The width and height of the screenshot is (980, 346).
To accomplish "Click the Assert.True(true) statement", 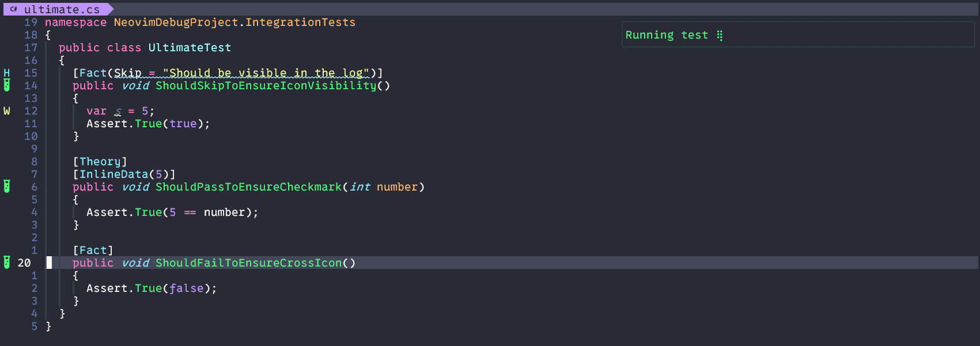I will coord(148,123).
